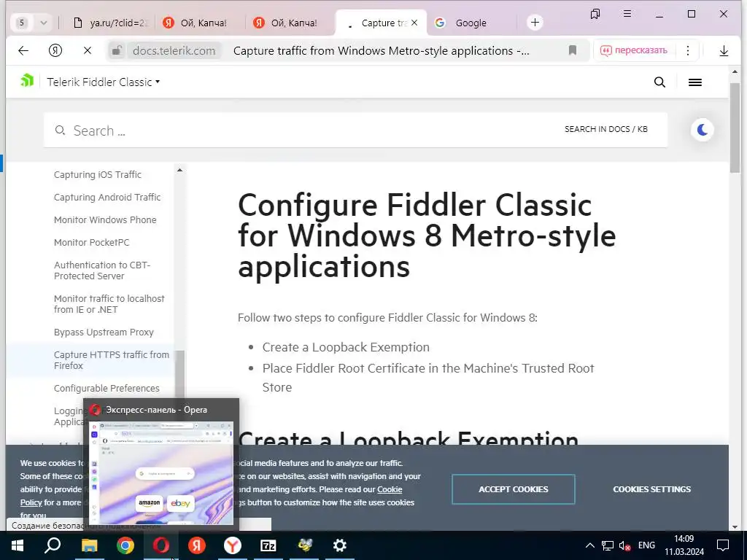
Task: Open Google Chrome from the taskbar
Action: (x=125, y=545)
